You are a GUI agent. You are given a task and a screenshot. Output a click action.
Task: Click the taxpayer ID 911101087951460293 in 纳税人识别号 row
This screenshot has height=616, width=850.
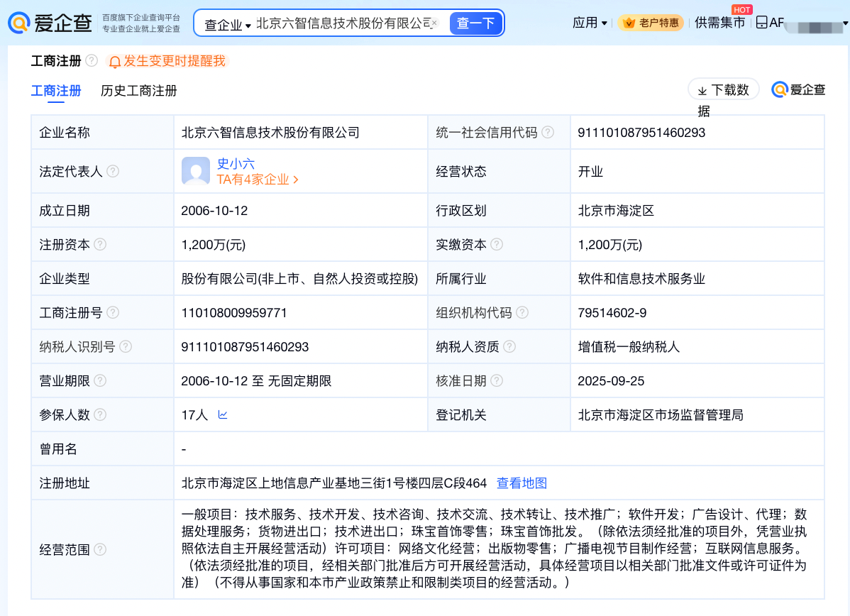pyautogui.click(x=245, y=347)
